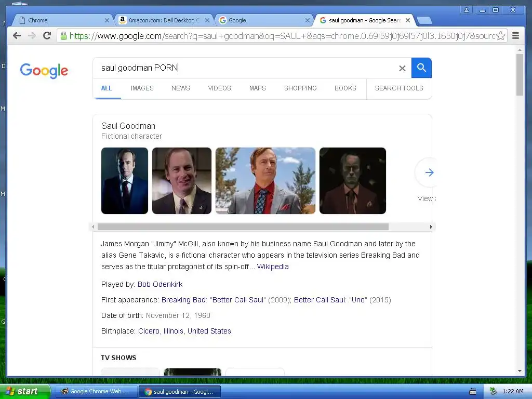
Task: Click the page vertical scrollbar thumb
Action: click(520, 75)
